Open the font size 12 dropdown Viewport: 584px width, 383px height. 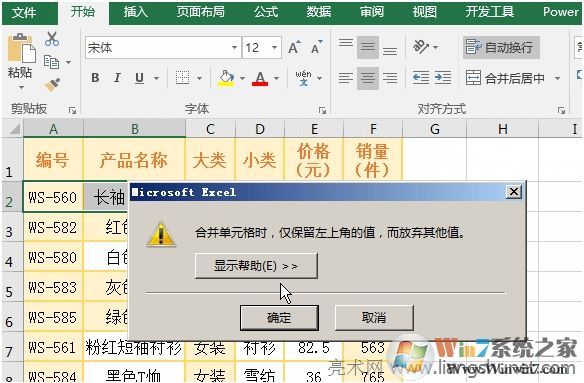[x=274, y=47]
